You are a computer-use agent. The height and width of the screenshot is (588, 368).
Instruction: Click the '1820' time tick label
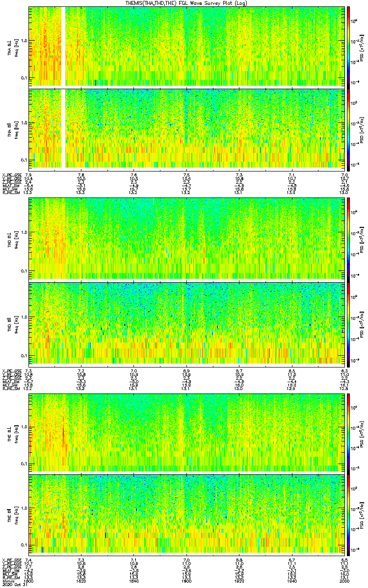click(81, 581)
